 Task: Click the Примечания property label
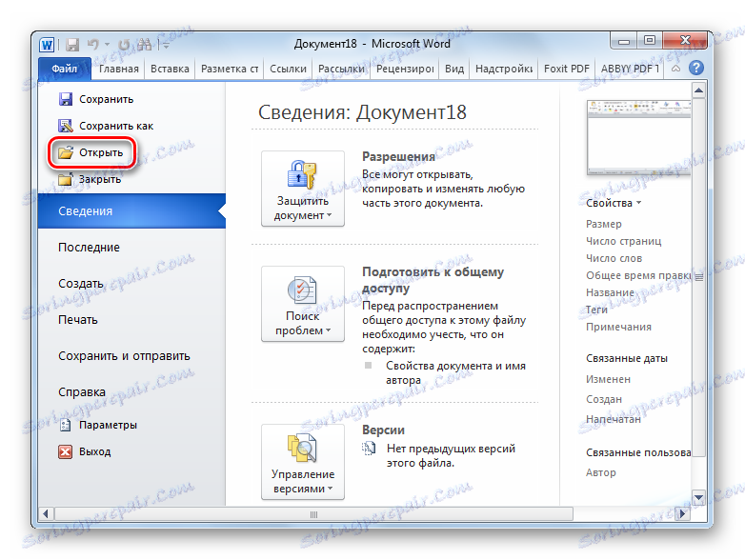[618, 327]
